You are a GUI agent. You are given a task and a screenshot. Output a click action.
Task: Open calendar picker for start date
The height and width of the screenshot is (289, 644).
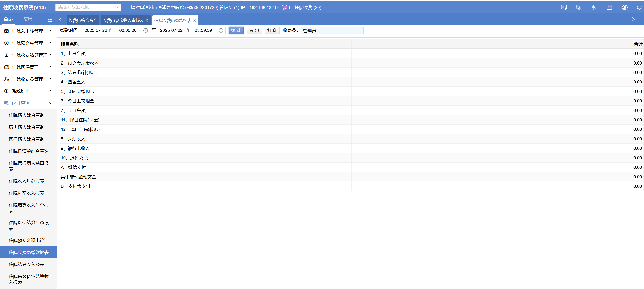tap(111, 31)
